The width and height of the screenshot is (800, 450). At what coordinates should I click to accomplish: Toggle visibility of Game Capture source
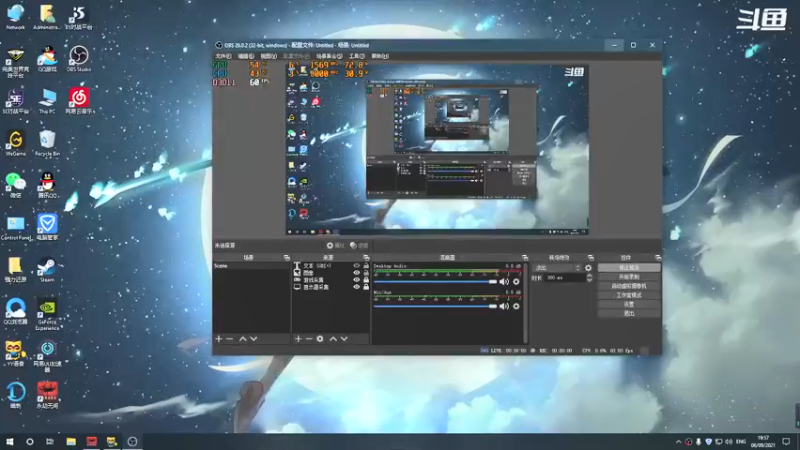coord(357,280)
